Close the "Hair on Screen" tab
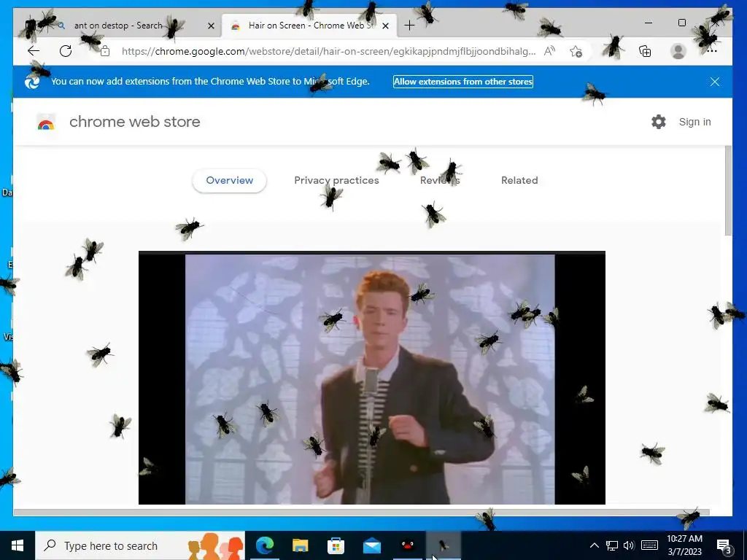Screen dimensions: 747x560 (386, 26)
